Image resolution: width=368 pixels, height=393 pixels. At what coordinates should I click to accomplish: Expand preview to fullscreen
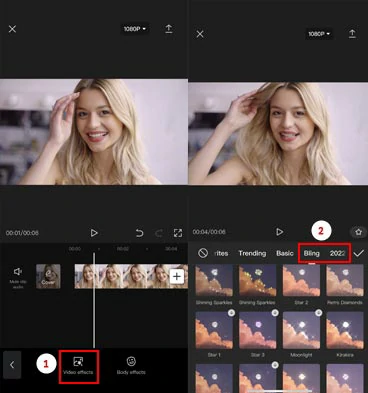[x=178, y=233]
